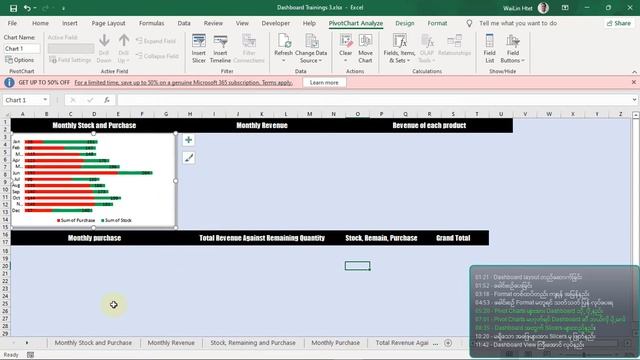This screenshot has height=360, width=640.
Task: Click the Grand Total dashboard header
Action: coord(453,238)
